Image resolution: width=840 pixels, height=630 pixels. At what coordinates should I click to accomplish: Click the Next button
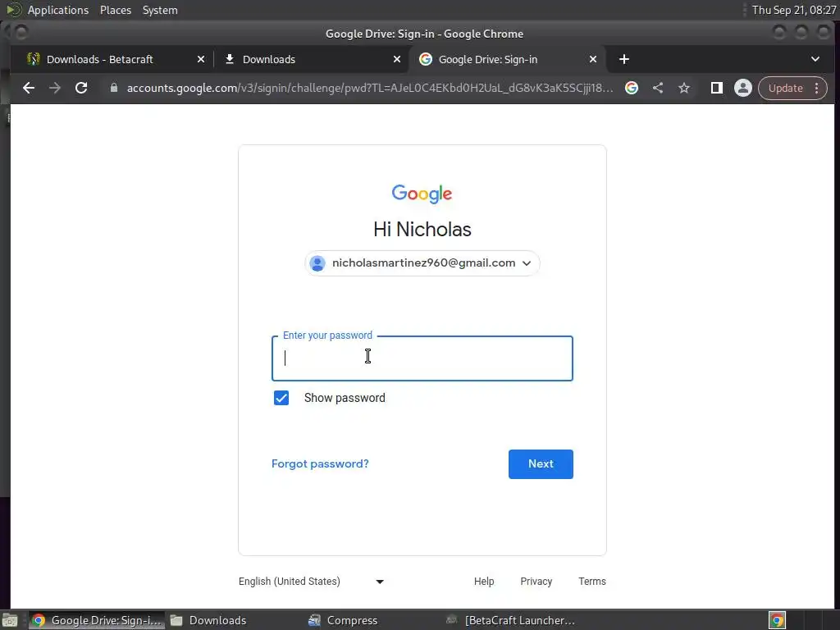pyautogui.click(x=541, y=464)
